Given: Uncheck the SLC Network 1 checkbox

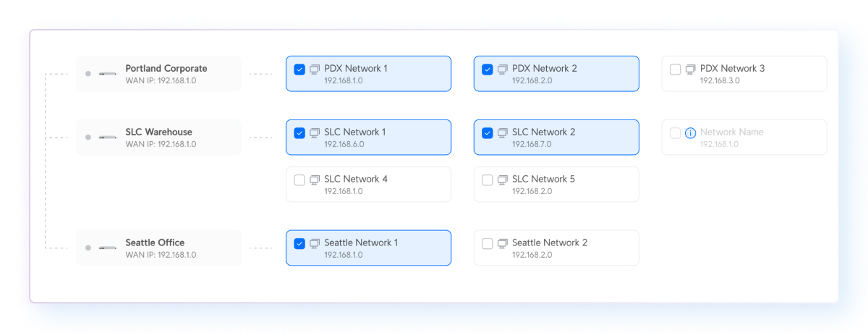Looking at the screenshot, I should [299, 133].
